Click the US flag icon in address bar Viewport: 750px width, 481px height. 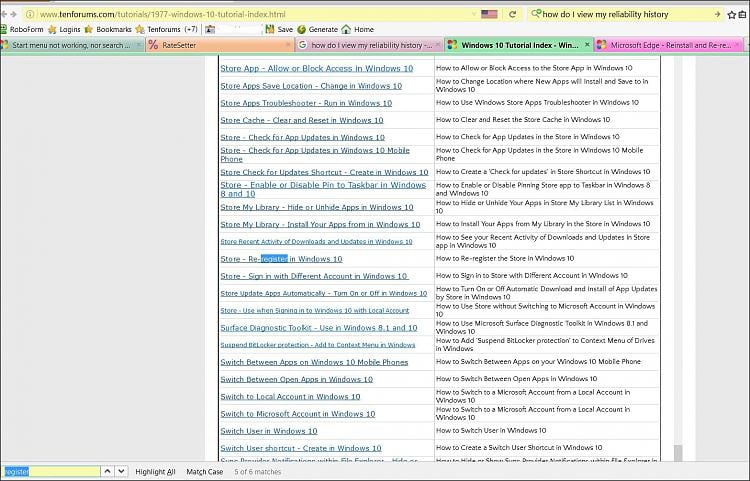(489, 14)
